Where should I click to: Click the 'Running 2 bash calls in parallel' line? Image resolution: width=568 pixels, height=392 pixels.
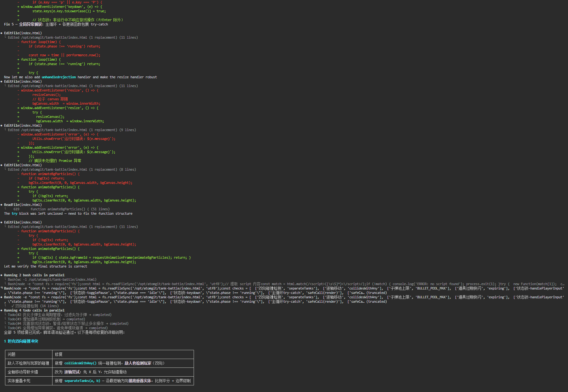click(34, 275)
